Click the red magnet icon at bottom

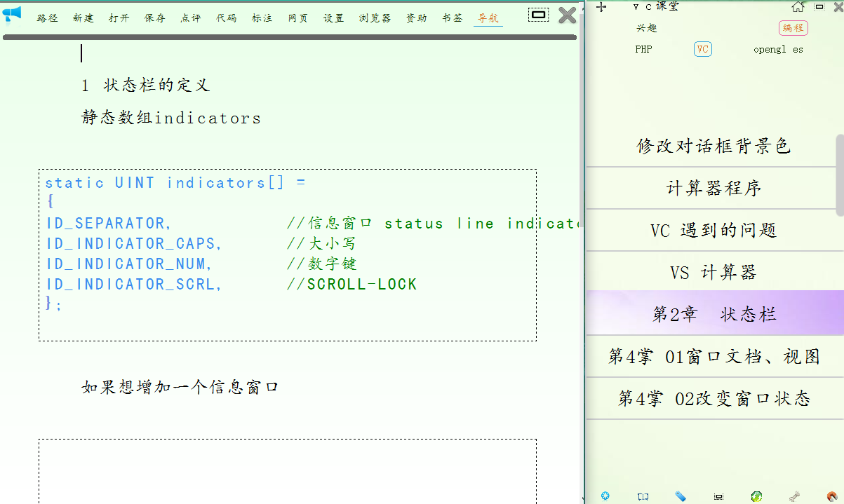tap(832, 496)
